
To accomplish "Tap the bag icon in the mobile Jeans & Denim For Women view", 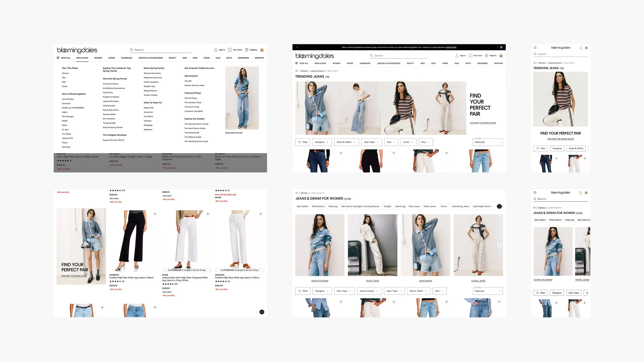I will (586, 193).
